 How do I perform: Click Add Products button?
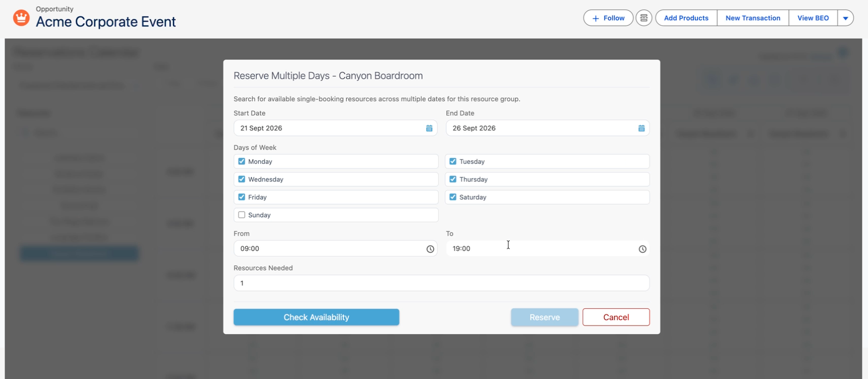coord(686,18)
